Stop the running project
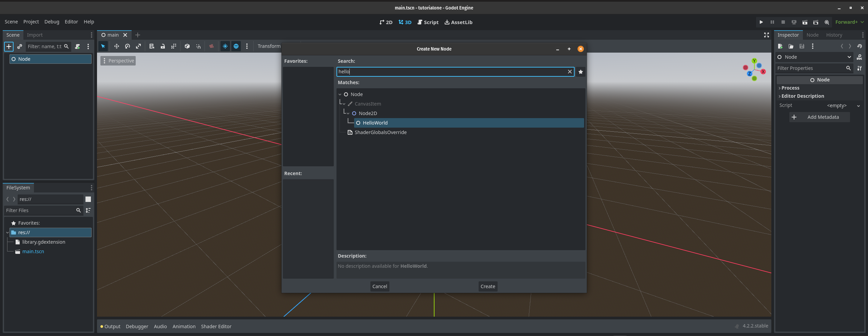This screenshot has width=868, height=336. tap(783, 22)
